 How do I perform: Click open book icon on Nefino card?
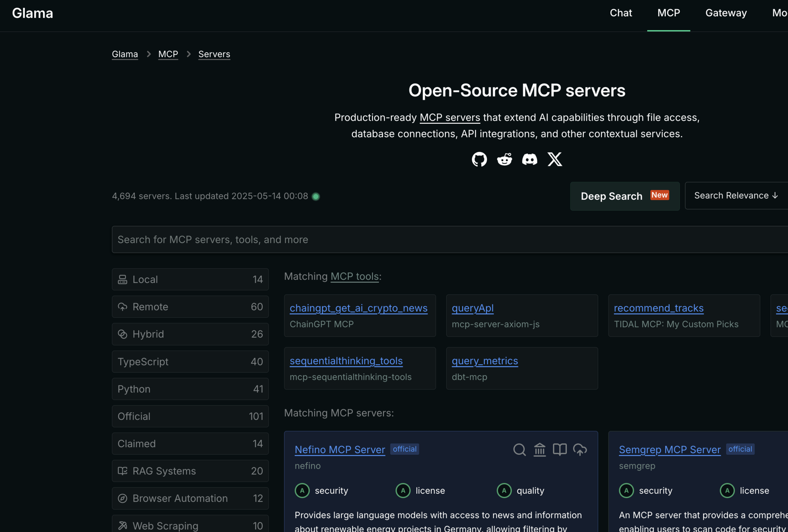pyautogui.click(x=560, y=450)
